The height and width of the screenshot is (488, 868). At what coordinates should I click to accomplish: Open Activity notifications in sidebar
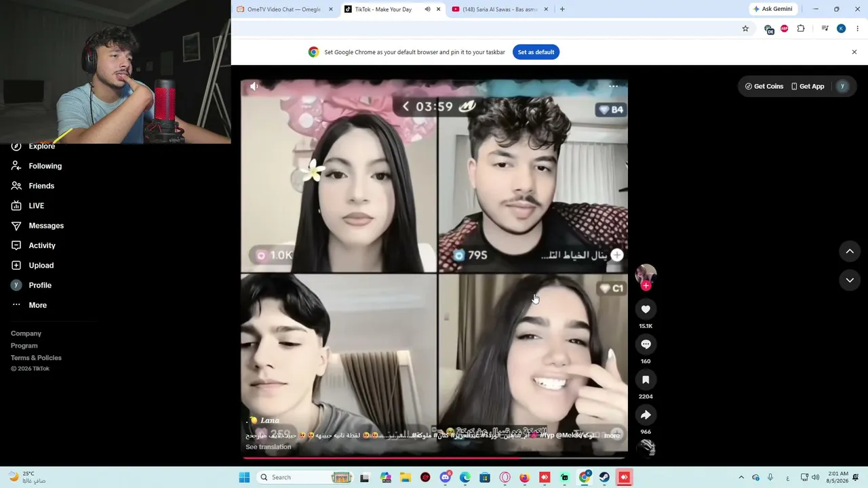(x=42, y=245)
